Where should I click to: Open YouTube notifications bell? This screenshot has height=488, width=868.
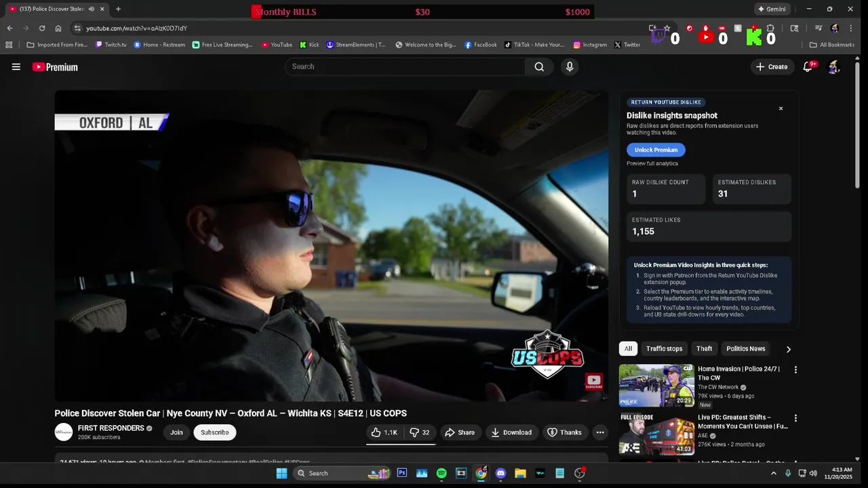click(808, 66)
